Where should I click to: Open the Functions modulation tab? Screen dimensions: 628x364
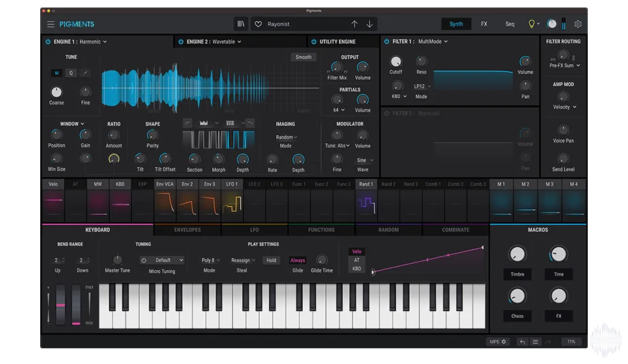[321, 230]
